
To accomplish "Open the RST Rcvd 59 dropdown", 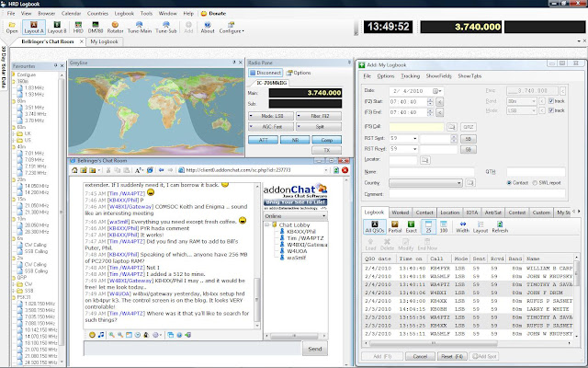I will [414, 149].
